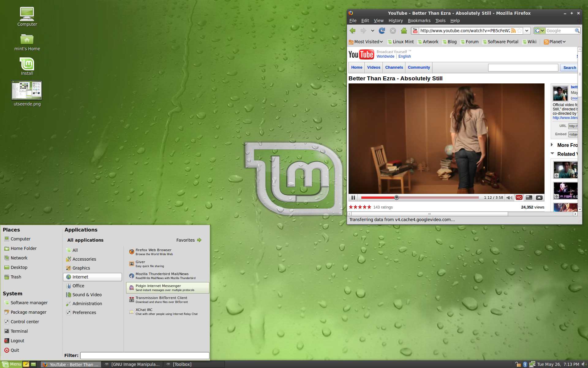Launch XChat IRC
The width and height of the screenshot is (588, 368).
click(168, 312)
